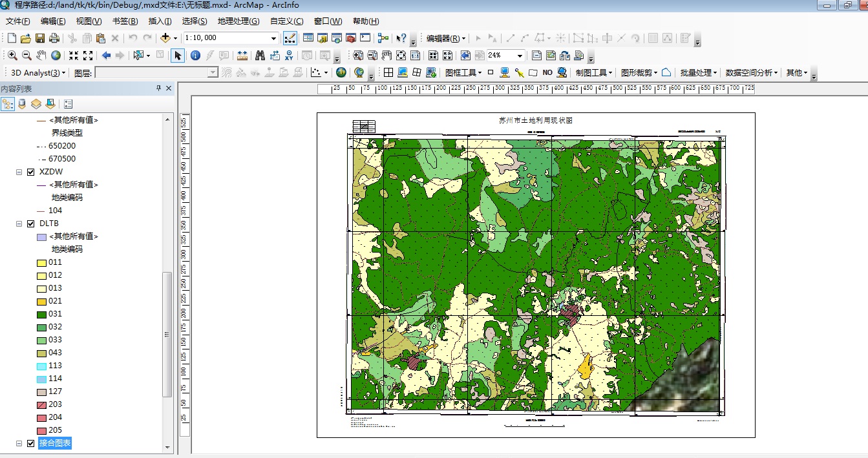Click the Go To XY tool

(x=289, y=56)
